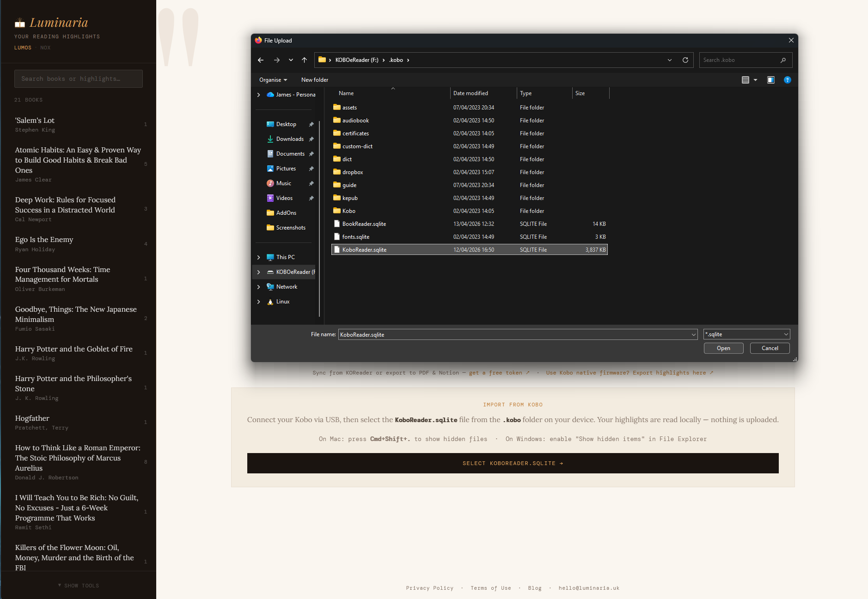The height and width of the screenshot is (599, 868).
Task: Expand SHOW TOOLS in the sidebar
Action: 79,586
